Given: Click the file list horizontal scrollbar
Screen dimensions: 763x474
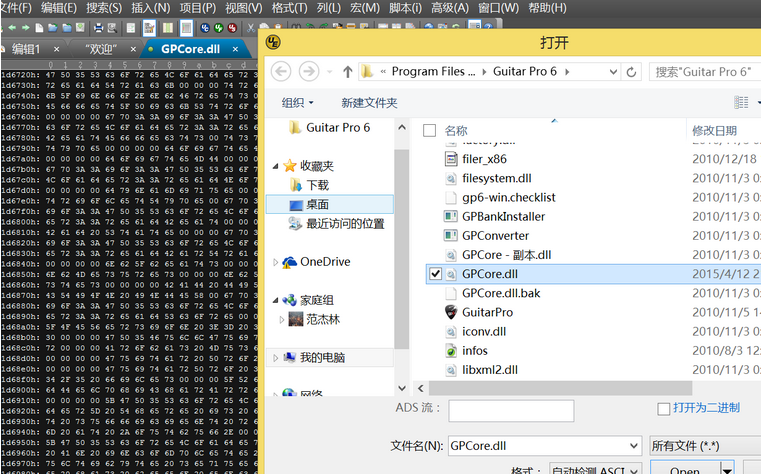Looking at the screenshot, I should coord(560,388).
